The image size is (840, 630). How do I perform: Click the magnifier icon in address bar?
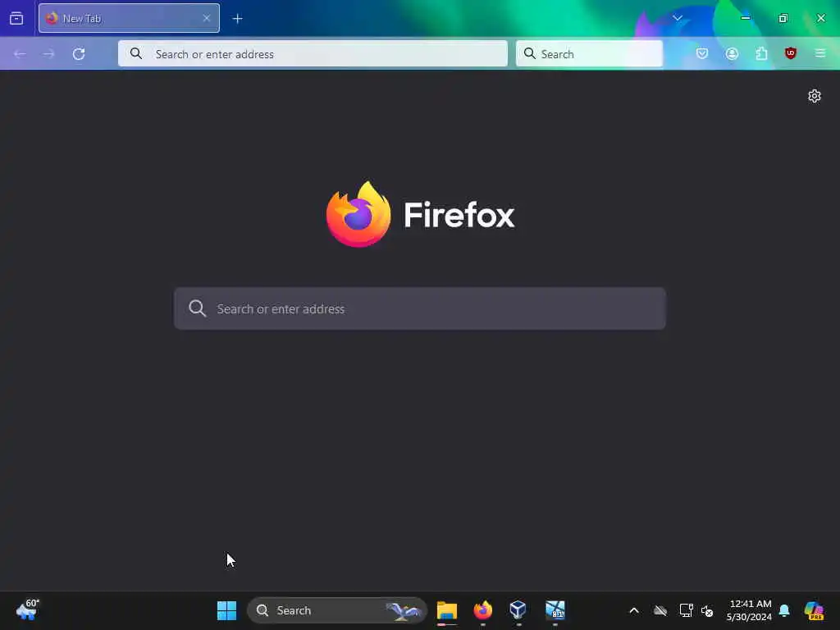coord(136,53)
